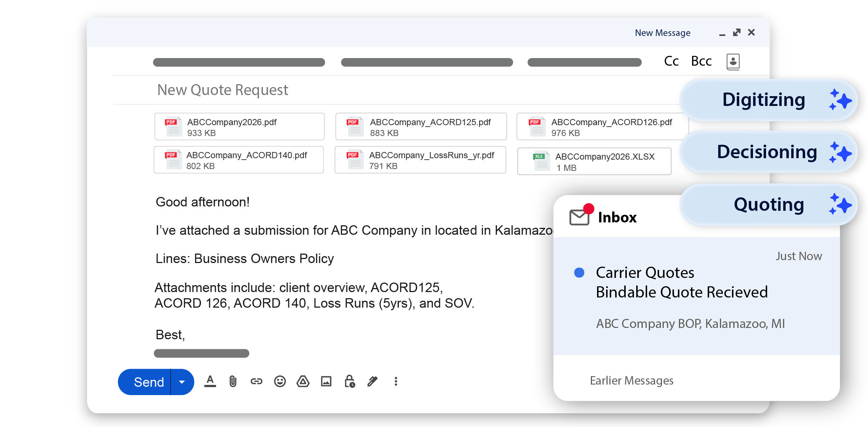Insert files using the Drive icon
Screen dimensions: 868x427
303,382
